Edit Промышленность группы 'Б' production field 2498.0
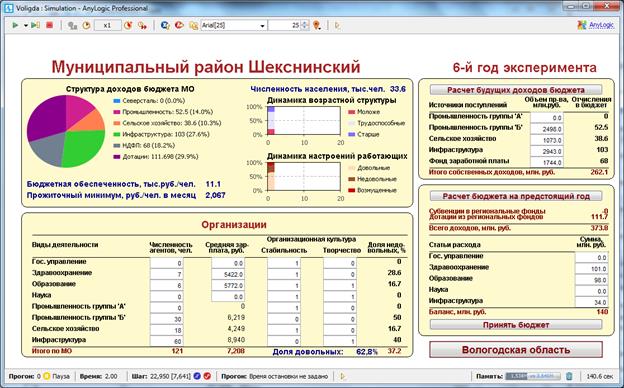This screenshot has height=388, width=624. [x=547, y=129]
